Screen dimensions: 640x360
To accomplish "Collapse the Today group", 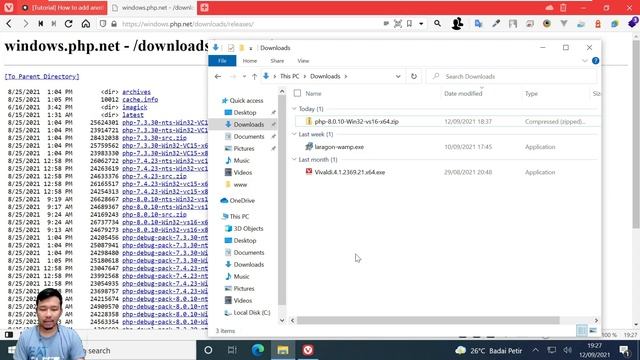I will (294, 109).
